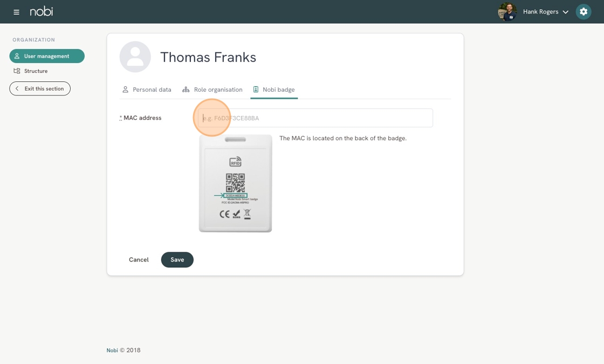Click the person icon beside User management
The height and width of the screenshot is (364, 604).
point(17,56)
